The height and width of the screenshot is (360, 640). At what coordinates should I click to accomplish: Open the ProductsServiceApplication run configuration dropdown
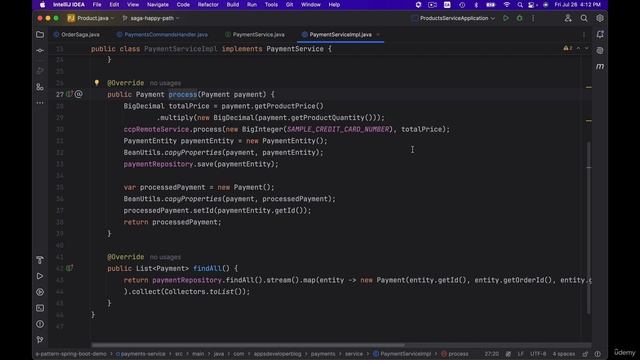[x=453, y=18]
